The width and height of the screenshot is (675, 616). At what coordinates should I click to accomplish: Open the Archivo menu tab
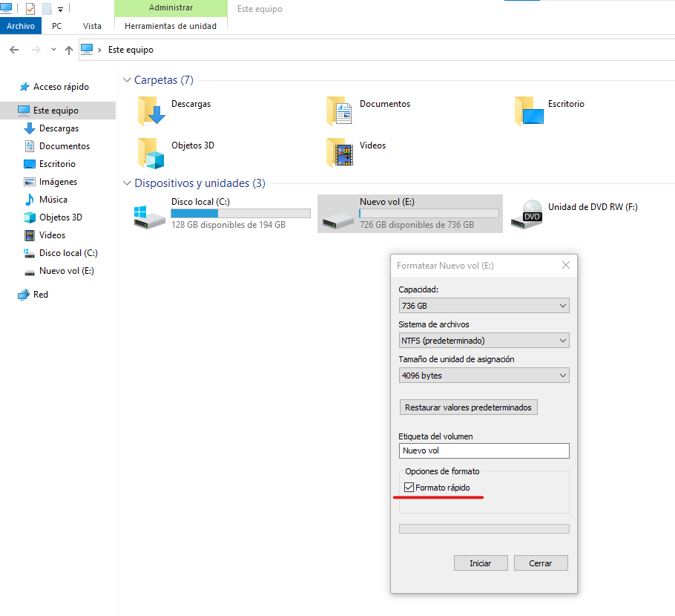pos(21,26)
